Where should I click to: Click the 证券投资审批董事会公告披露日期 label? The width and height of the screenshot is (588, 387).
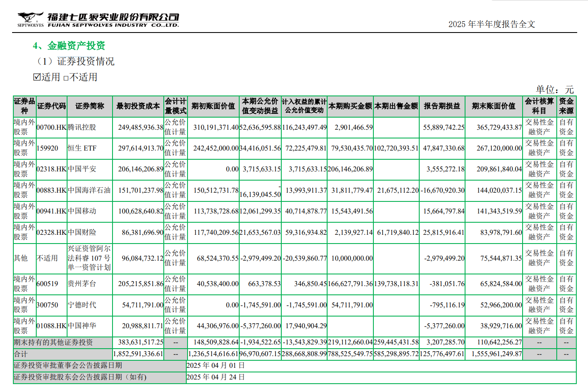[x=68, y=365]
